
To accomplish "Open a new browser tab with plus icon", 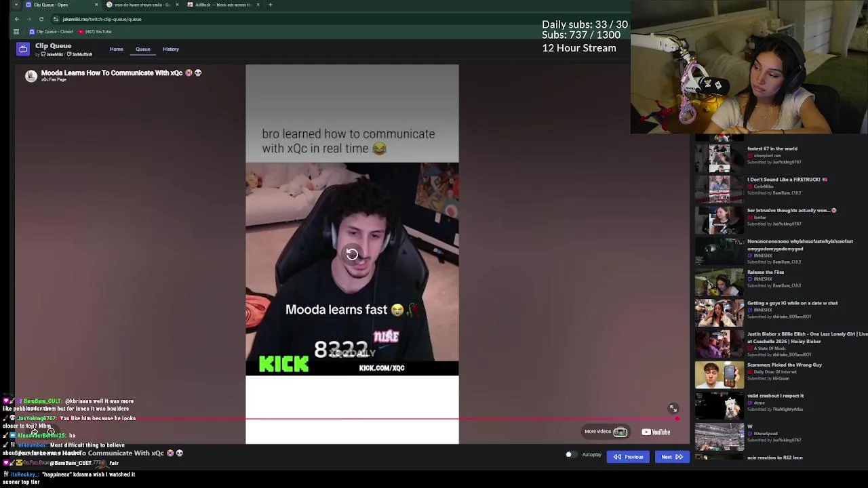I will [x=270, y=5].
